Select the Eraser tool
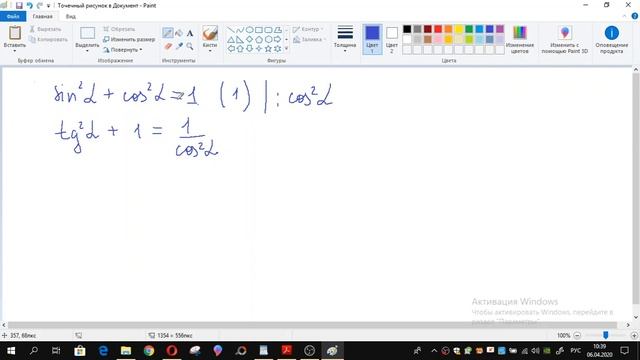640x360 pixels. click(x=168, y=47)
